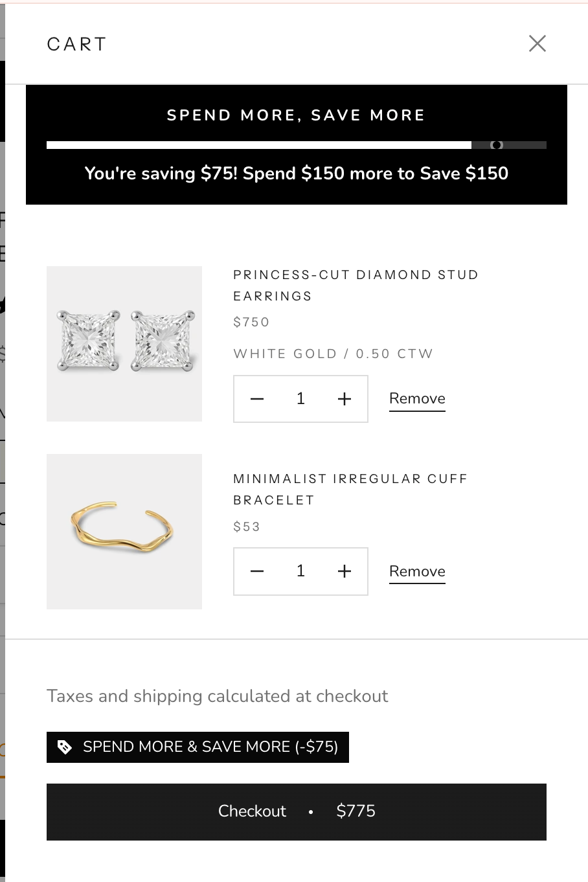Open the gold cuff bracelet product image
The height and width of the screenshot is (882, 588).
click(124, 532)
